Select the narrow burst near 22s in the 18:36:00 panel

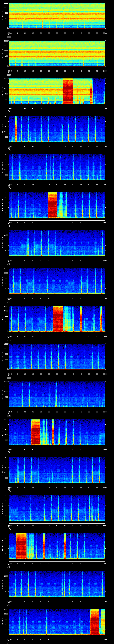point(44,546)
